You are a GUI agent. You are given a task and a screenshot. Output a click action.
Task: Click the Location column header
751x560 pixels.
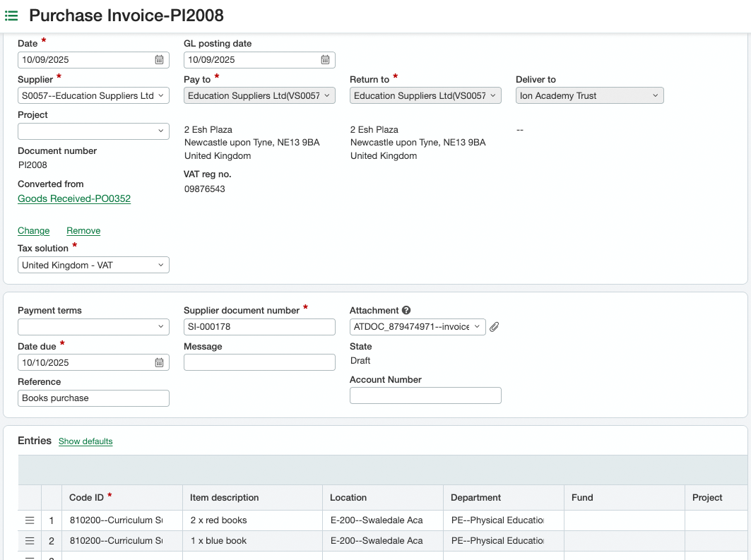tap(383, 498)
